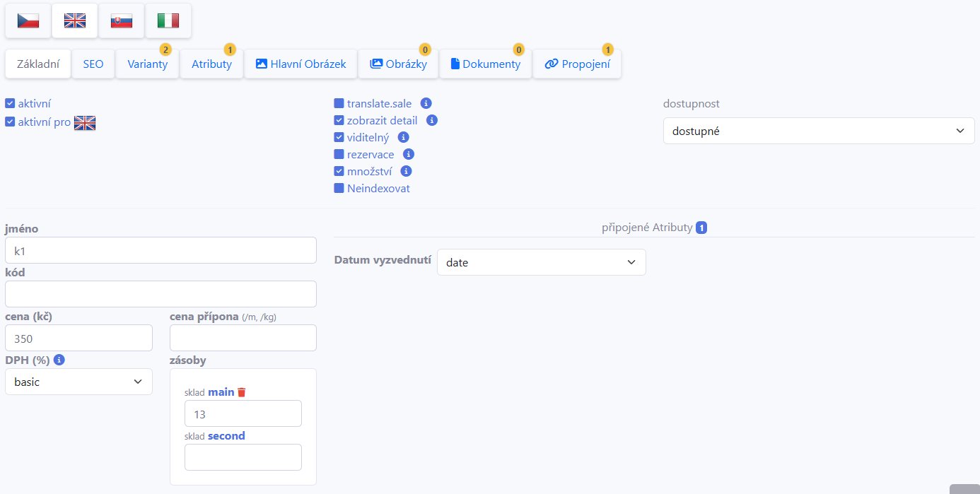The height and width of the screenshot is (494, 980).
Task: Switch to the UK flag language
Action: click(75, 20)
